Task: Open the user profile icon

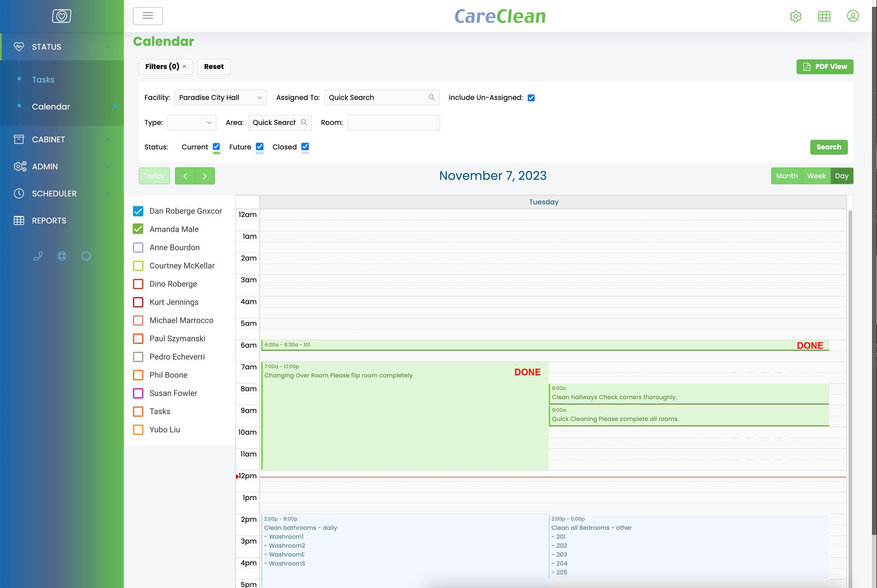Action: pos(853,16)
